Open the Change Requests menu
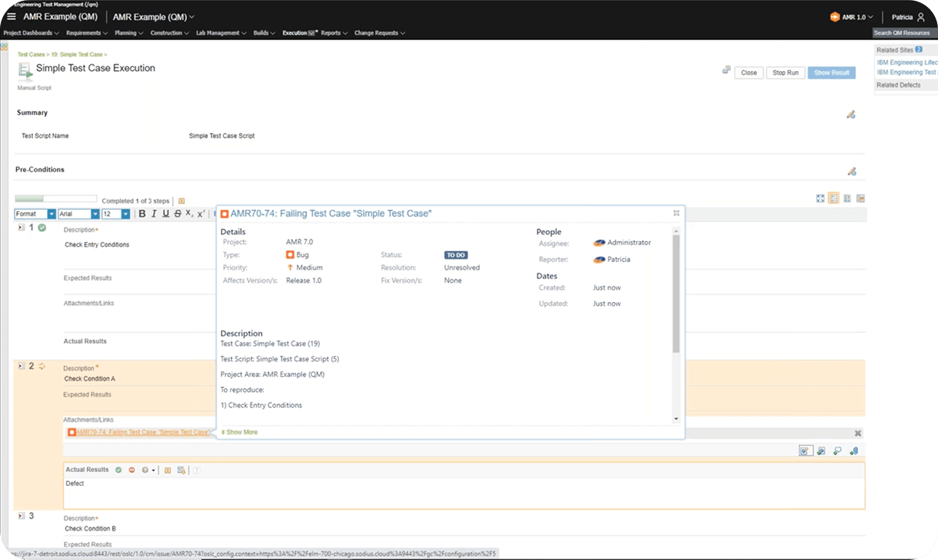The width and height of the screenshot is (938, 560). tap(379, 33)
